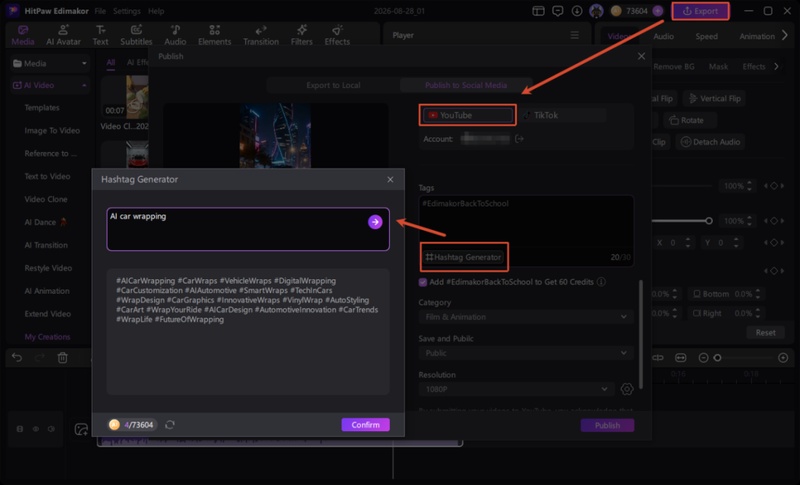Click Detach Audio button
This screenshot has height=485, width=800.
point(710,142)
